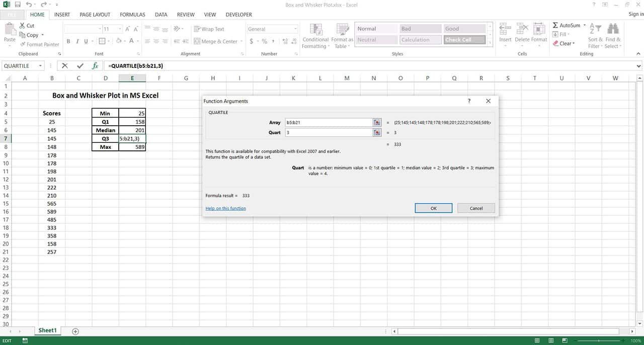Open the Help on this function link

[225, 208]
